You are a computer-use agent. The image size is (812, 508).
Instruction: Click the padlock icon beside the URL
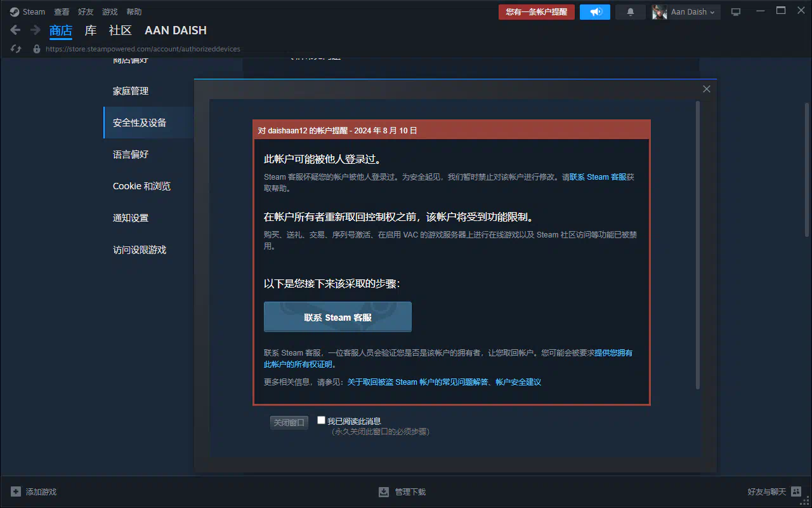(37, 49)
